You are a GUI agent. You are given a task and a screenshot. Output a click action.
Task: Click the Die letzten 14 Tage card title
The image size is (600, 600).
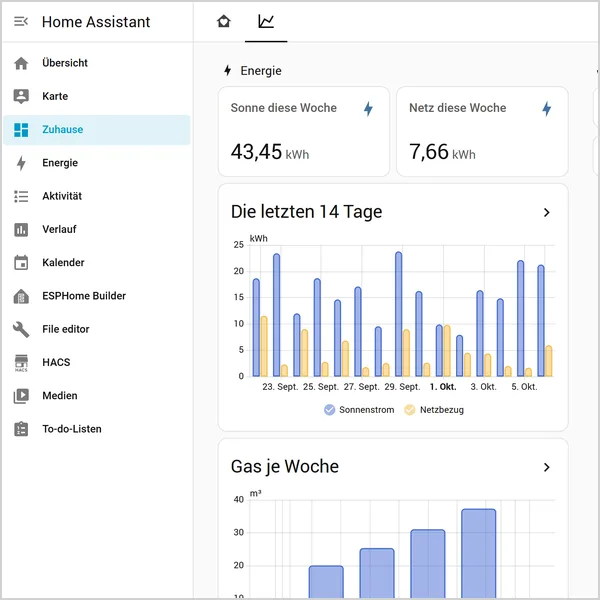307,212
